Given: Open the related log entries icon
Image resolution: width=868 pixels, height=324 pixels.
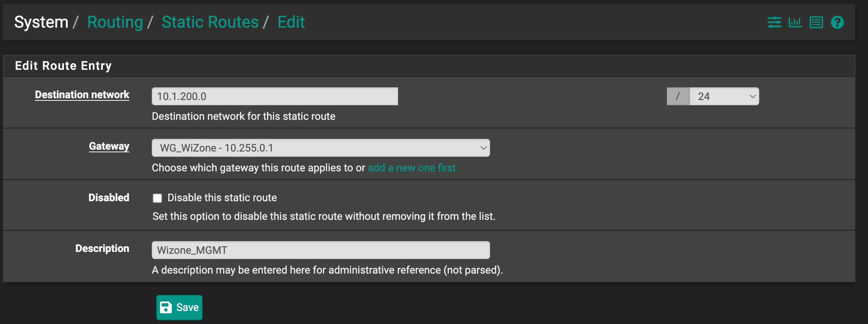Looking at the screenshot, I should click(x=816, y=22).
